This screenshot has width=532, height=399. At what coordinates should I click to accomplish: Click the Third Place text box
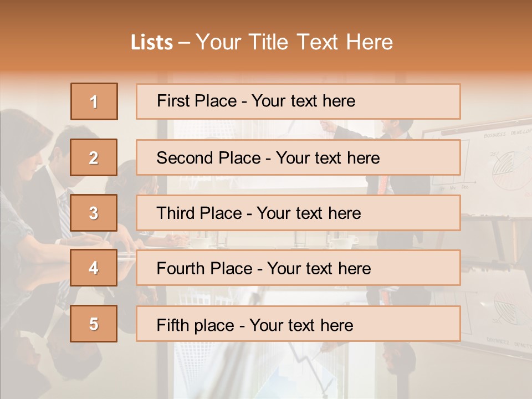click(x=298, y=213)
